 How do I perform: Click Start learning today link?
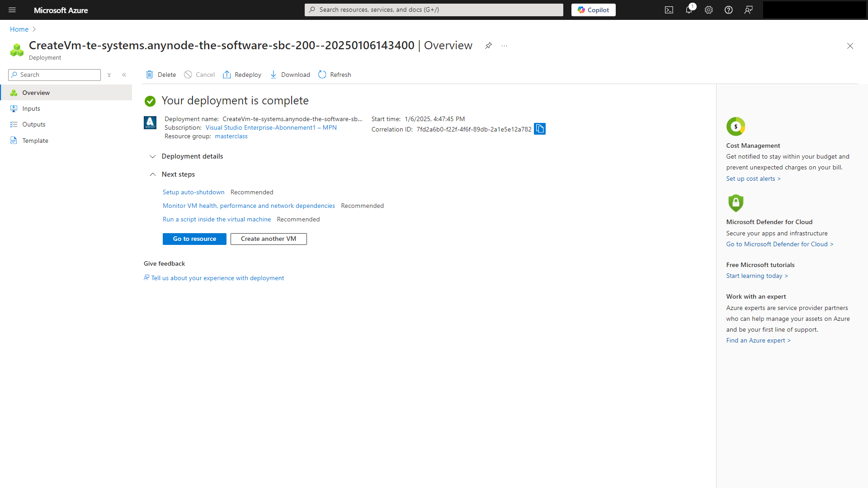757,276
